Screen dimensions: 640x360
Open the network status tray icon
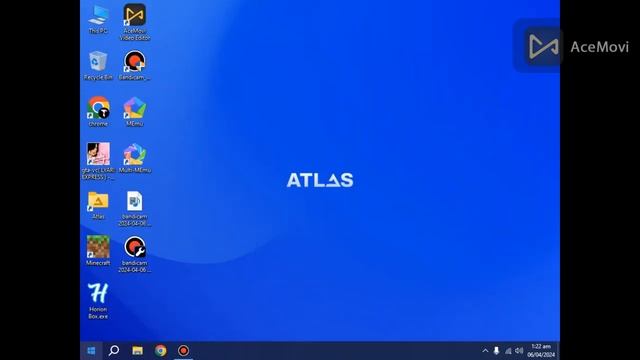pos(508,351)
